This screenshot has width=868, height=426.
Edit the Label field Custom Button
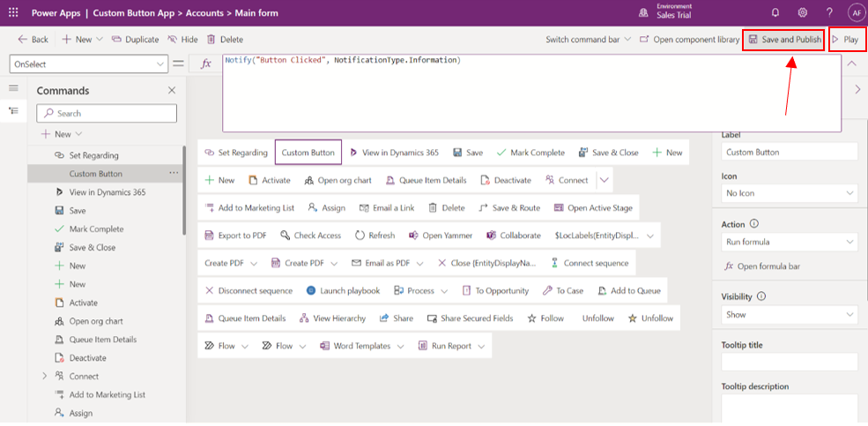790,153
